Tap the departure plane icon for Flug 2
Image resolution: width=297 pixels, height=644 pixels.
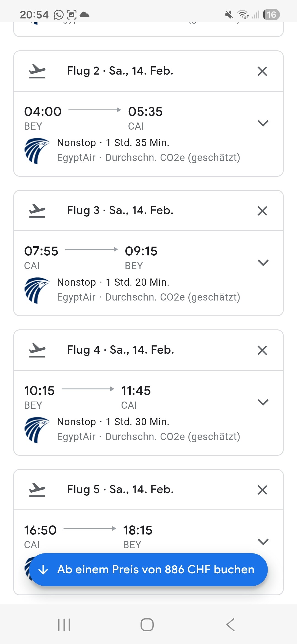(37, 71)
